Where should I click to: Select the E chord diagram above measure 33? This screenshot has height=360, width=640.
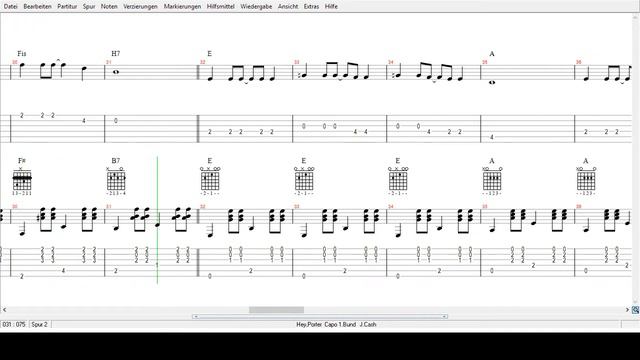304,180
